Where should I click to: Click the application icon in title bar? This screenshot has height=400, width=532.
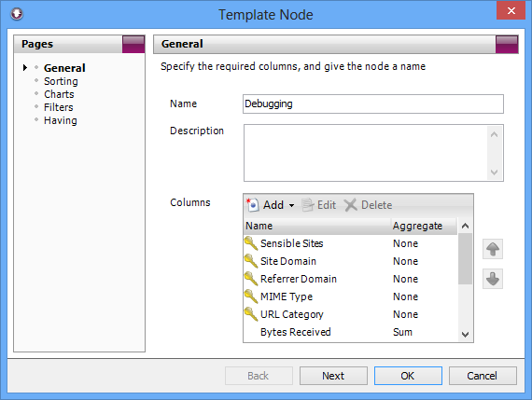(x=17, y=14)
